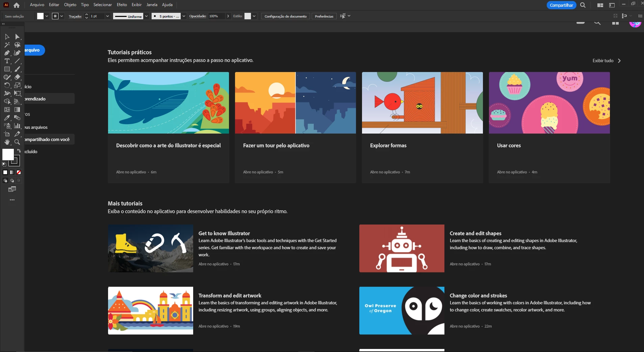The height and width of the screenshot is (352, 644).
Task: Select the Line Segment tool
Action: point(17,61)
